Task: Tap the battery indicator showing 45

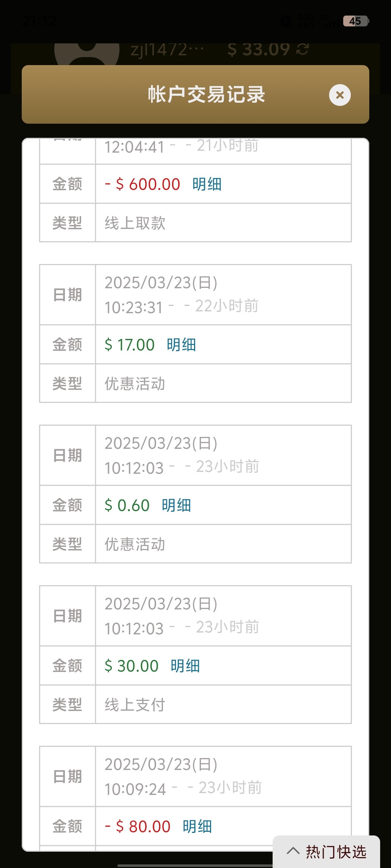Action: [x=356, y=21]
